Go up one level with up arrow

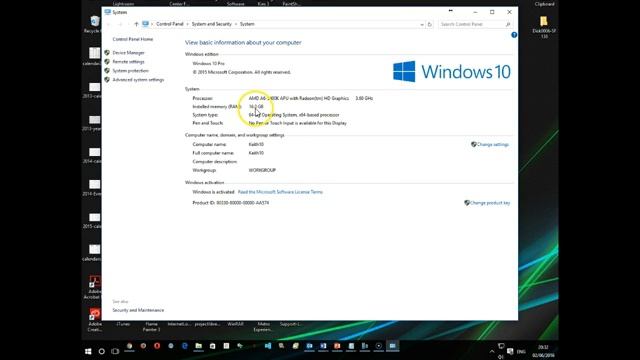click(x=136, y=24)
